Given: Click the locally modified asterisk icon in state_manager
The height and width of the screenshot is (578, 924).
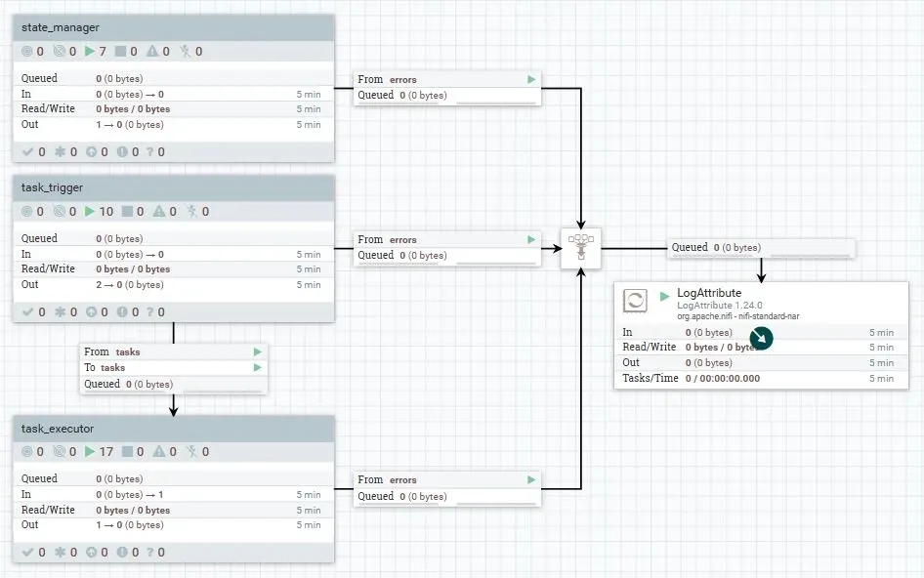Looking at the screenshot, I should tap(60, 152).
